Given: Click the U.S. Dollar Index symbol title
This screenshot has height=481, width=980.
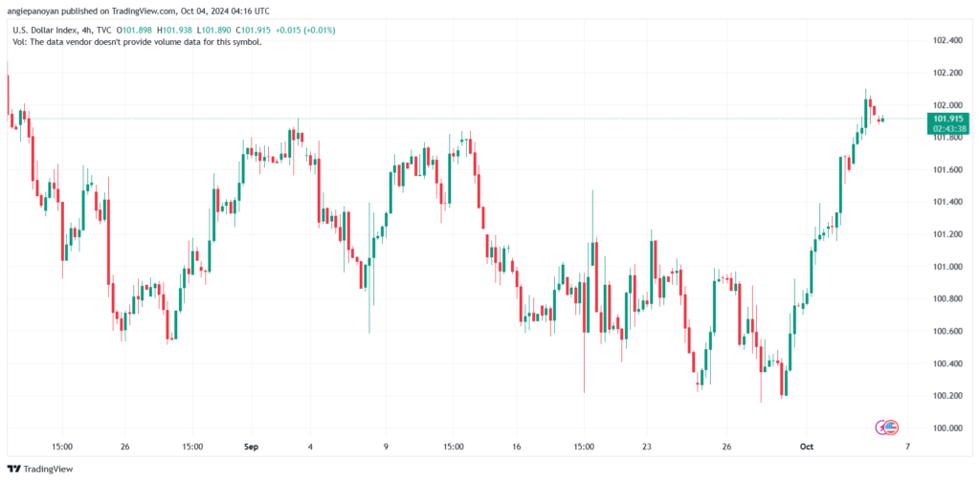Looking at the screenshot, I should [47, 30].
